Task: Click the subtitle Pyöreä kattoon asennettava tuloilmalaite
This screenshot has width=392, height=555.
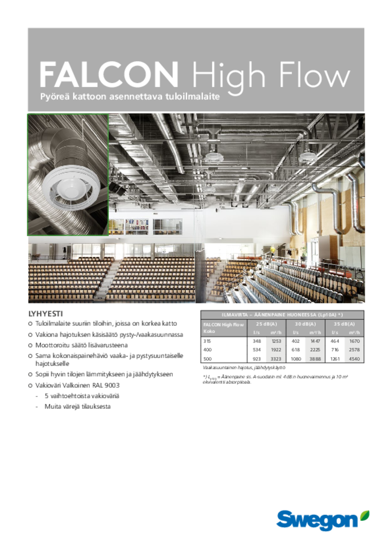Action: click(x=130, y=97)
